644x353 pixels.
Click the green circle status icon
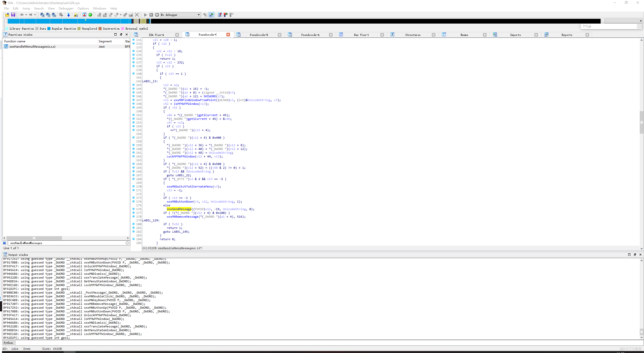click(90, 15)
